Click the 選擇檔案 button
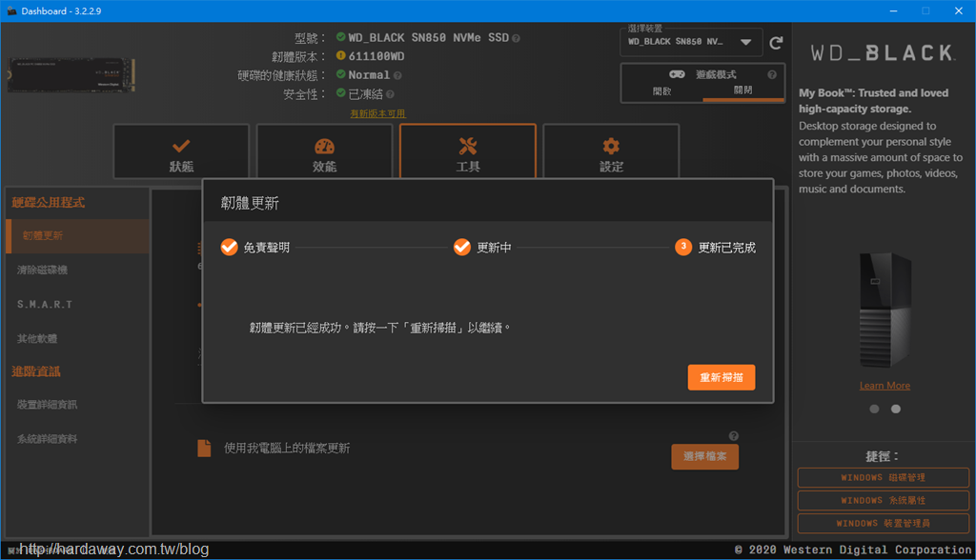The width and height of the screenshot is (976, 560). 704,456
